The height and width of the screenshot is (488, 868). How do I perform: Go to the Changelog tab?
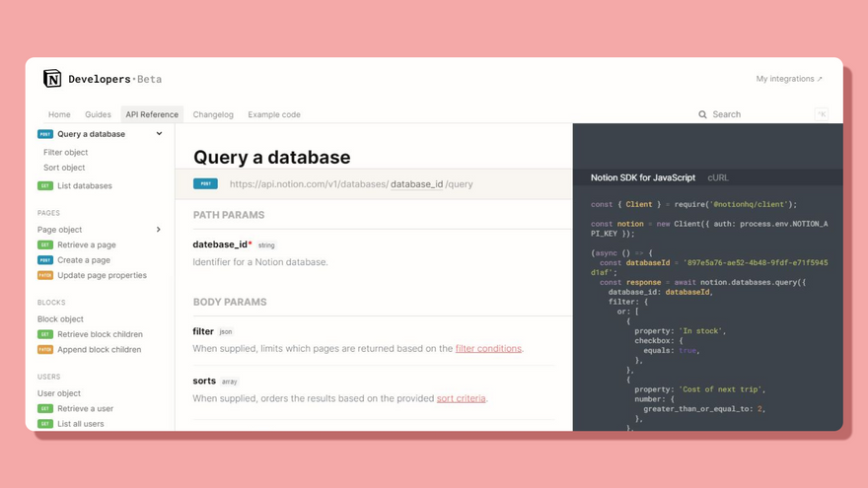213,114
